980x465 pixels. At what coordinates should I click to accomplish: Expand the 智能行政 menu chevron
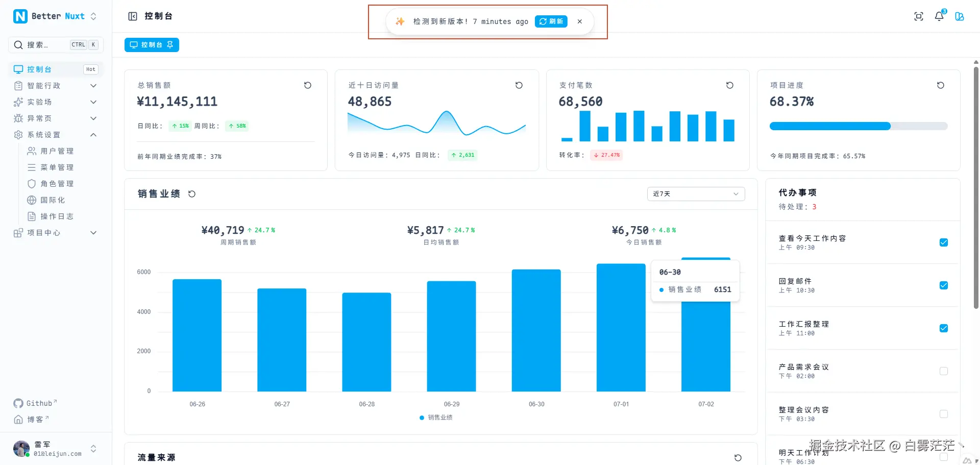coord(93,86)
